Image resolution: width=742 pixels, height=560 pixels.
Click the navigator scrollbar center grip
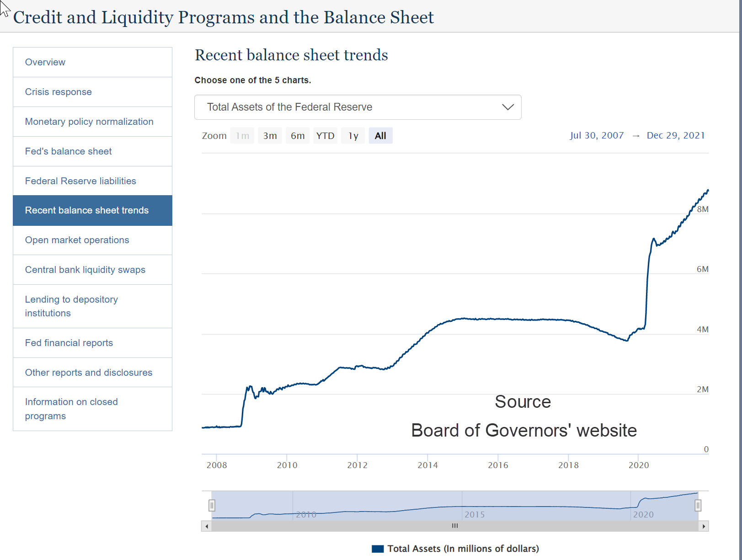455,526
